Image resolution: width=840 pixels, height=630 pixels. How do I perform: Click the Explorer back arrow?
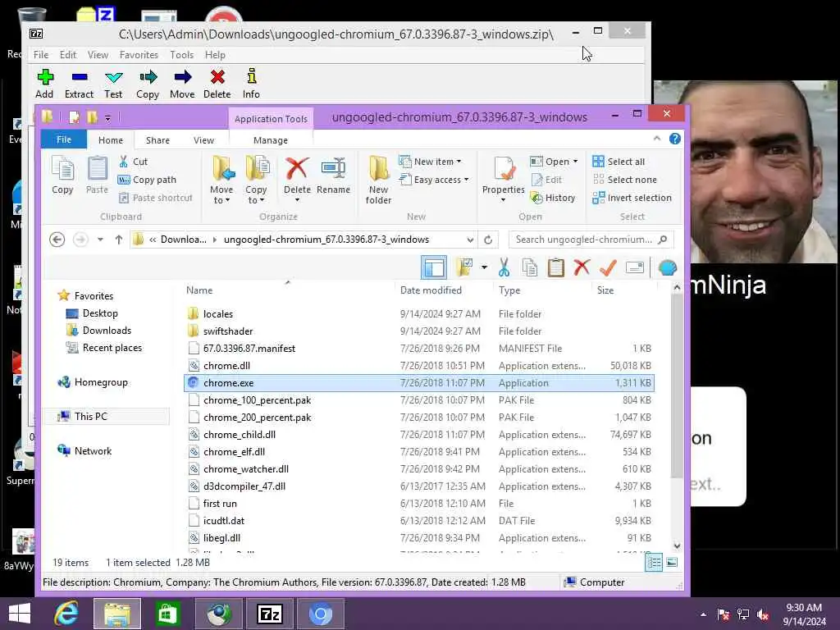pyautogui.click(x=57, y=240)
